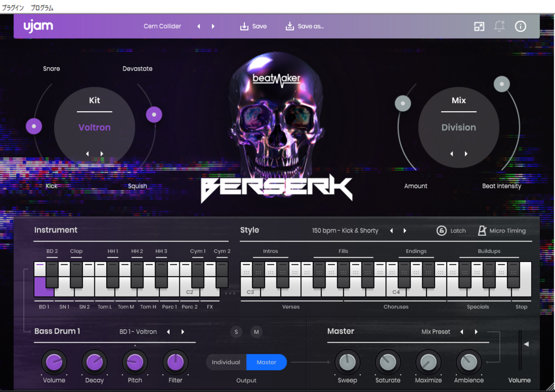This screenshot has height=392, width=555.
Task: Select previous Mix before Division
Action: tap(451, 153)
